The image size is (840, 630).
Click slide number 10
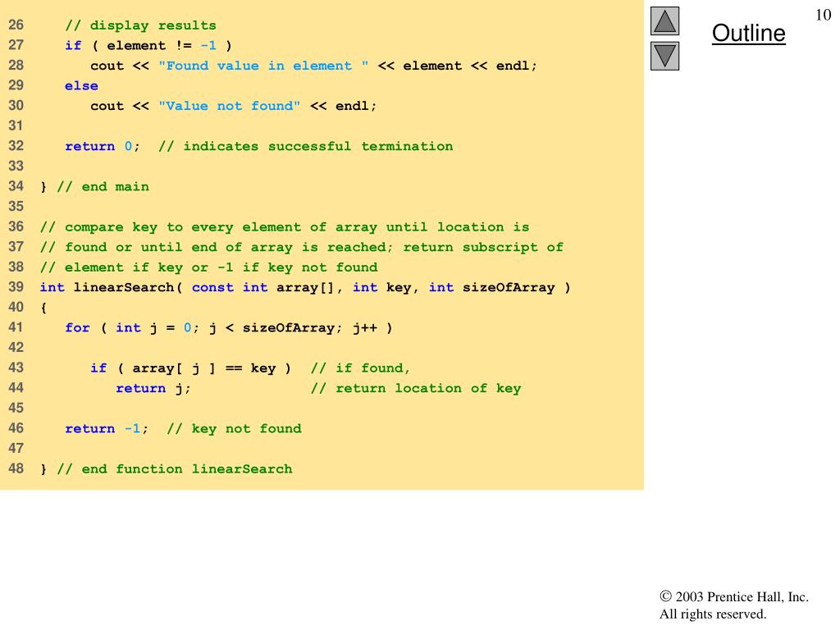(x=824, y=15)
